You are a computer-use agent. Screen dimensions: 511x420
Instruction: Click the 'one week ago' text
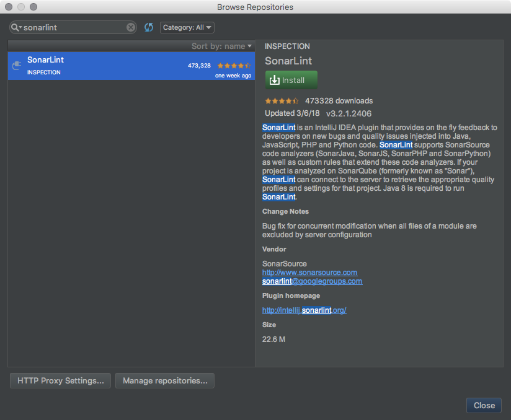click(233, 76)
